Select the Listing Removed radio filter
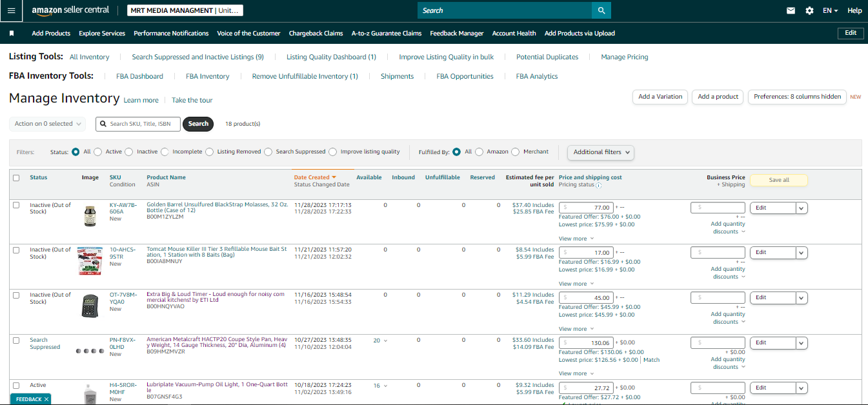 209,152
